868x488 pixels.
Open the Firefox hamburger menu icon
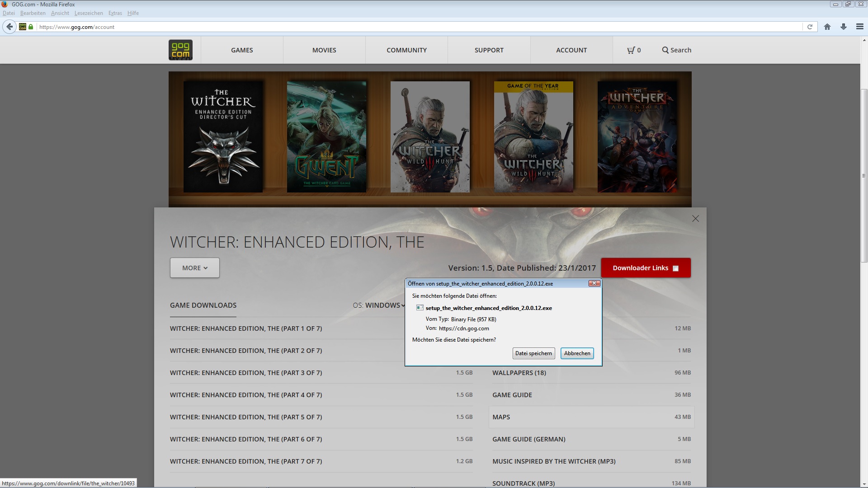[860, 27]
